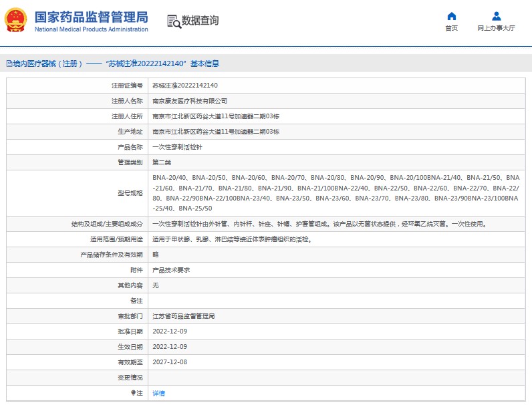Click the document icon before 境内医疗器械

[x=9, y=63]
